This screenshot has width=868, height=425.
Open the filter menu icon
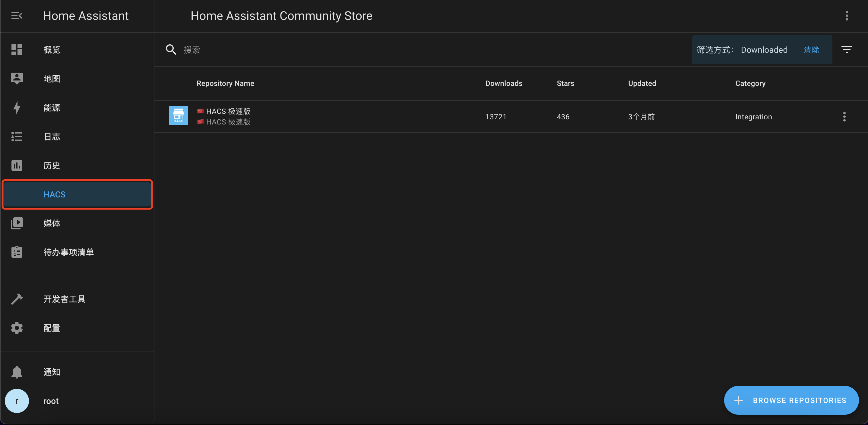[x=846, y=50]
